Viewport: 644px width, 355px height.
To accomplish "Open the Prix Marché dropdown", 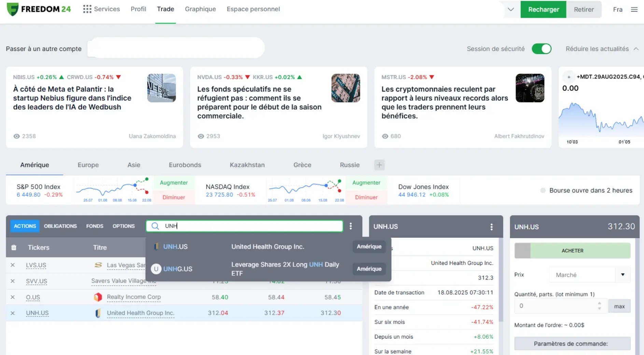I will point(590,275).
